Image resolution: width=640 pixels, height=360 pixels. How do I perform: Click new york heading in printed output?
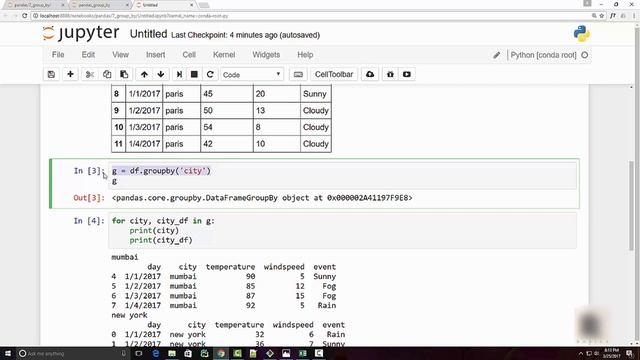[x=129, y=315]
